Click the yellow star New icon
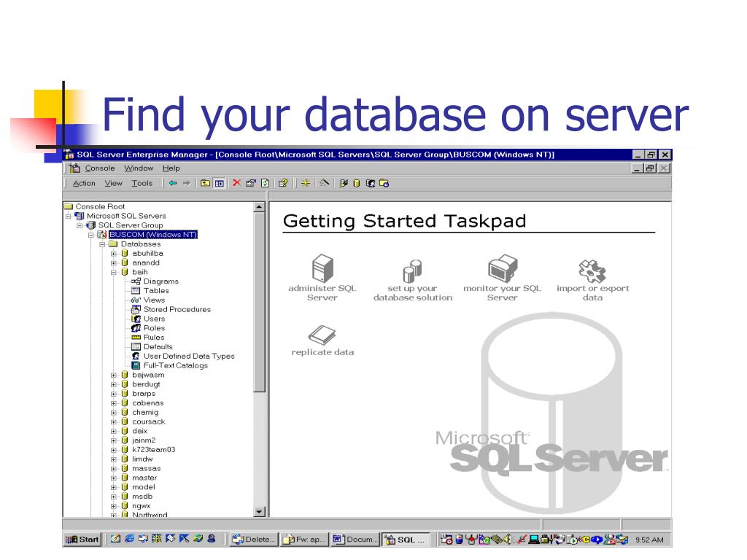Image resolution: width=747 pixels, height=560 pixels. coord(306,183)
